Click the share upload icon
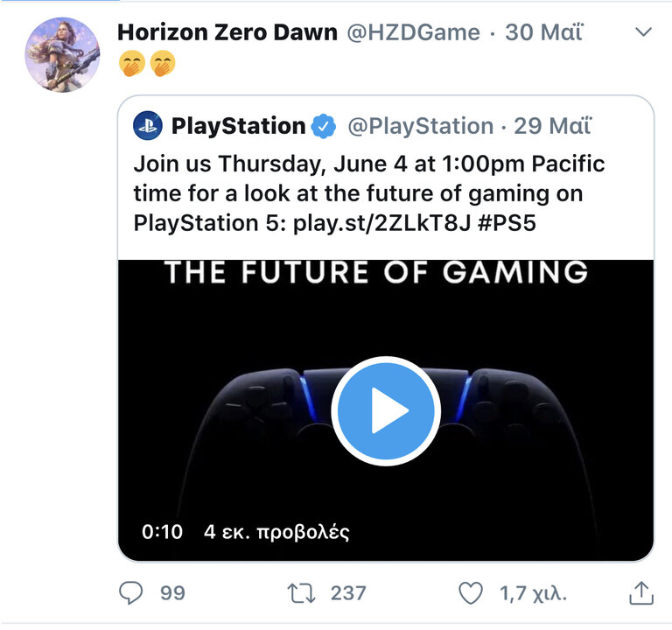The image size is (672, 630). (x=641, y=593)
